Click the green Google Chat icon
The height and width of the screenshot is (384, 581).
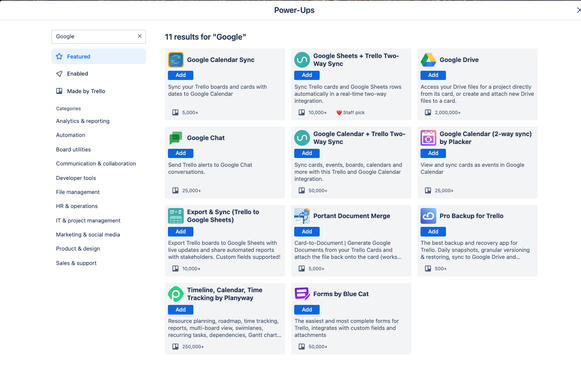(176, 138)
